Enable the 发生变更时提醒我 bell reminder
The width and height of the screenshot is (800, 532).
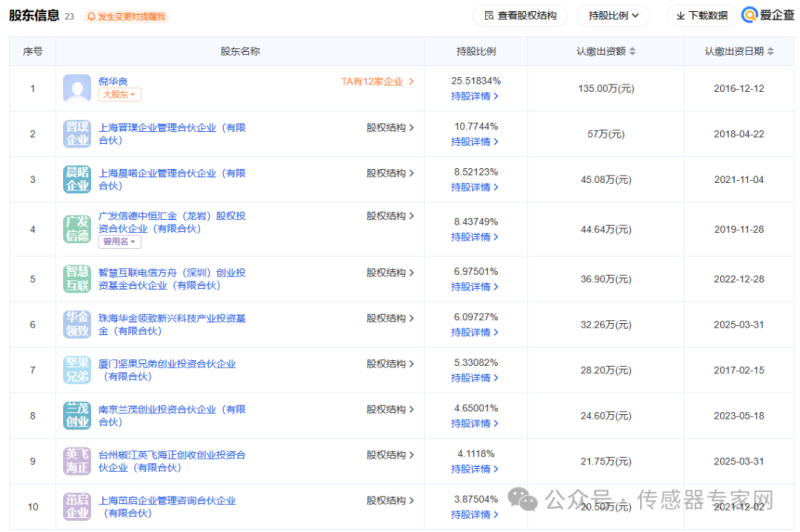tap(127, 17)
